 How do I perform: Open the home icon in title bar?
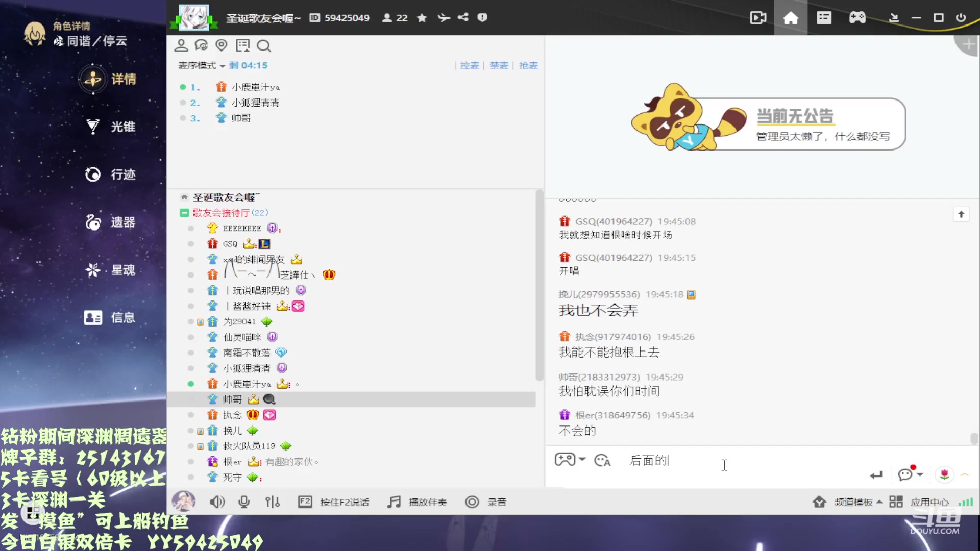tap(791, 18)
